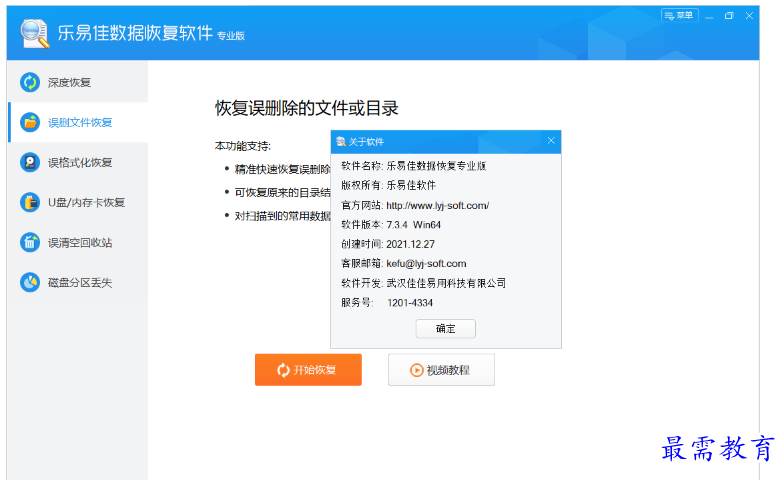Click the app logo magnifier icon in header

pos(35,33)
